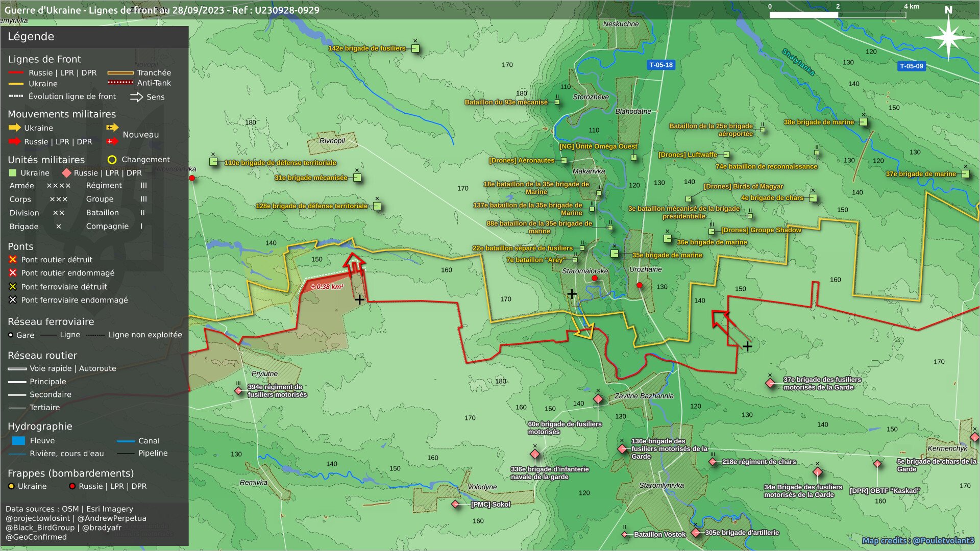Select the 34e Brigade des fusiliers motorisés diamond
980x551 pixels.
point(817,472)
